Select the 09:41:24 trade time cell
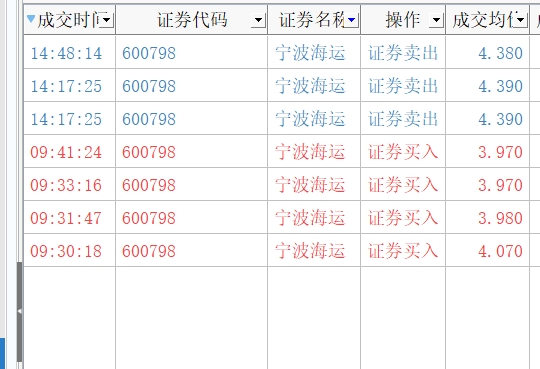The width and height of the screenshot is (540, 369). 70,152
